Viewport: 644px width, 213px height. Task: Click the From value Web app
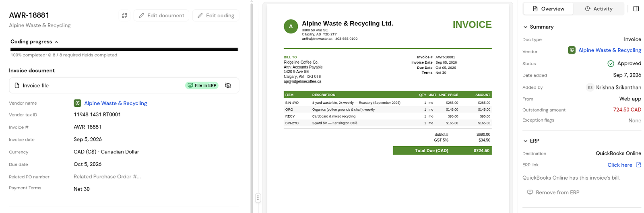pyautogui.click(x=630, y=99)
